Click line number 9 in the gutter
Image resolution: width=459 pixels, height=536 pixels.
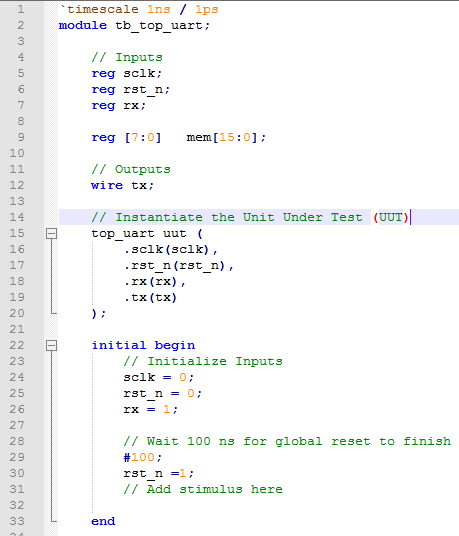[x=21, y=137]
